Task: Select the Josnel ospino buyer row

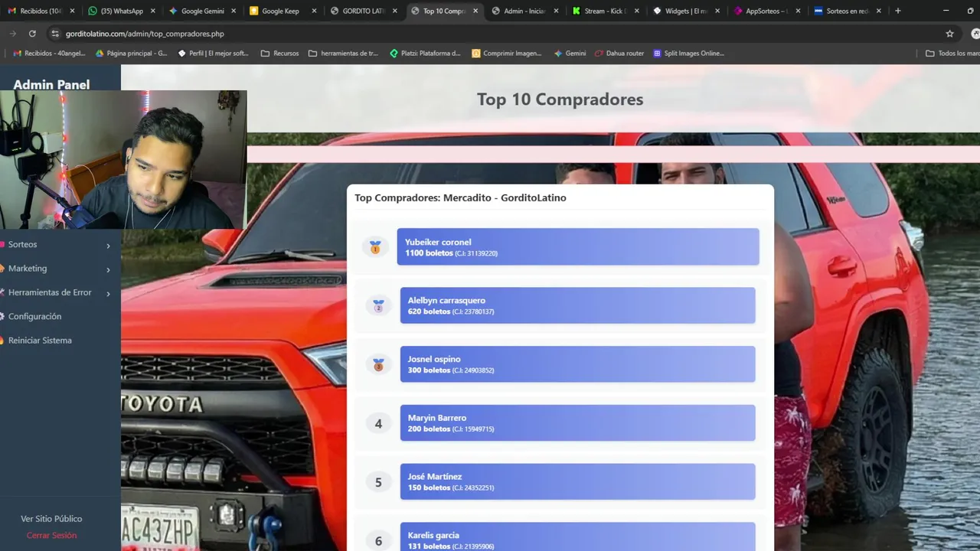Action: click(x=578, y=364)
